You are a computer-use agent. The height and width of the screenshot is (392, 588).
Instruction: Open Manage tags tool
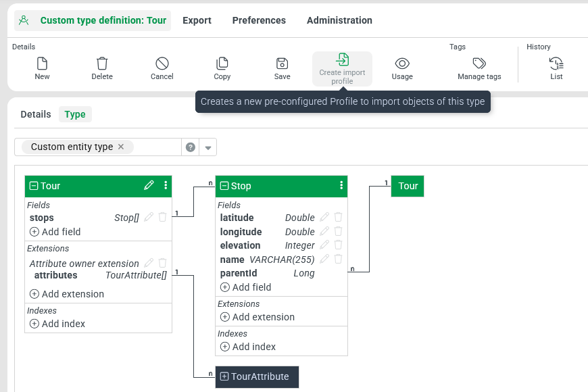point(479,64)
